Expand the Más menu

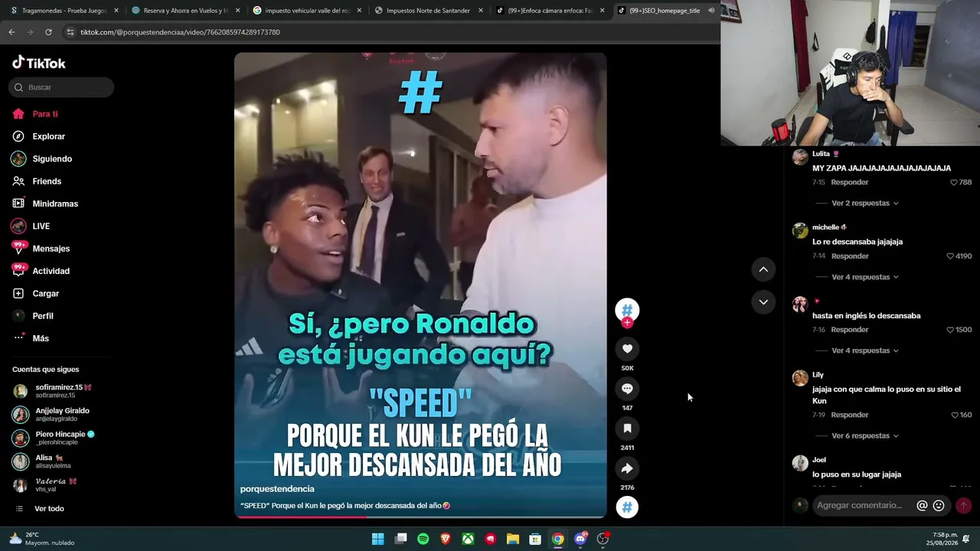(x=41, y=338)
